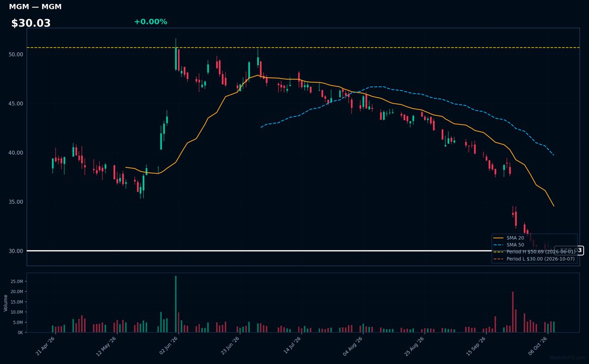Click the 23 Jun '26 date label
The width and height of the screenshot is (589, 364).
(229, 345)
